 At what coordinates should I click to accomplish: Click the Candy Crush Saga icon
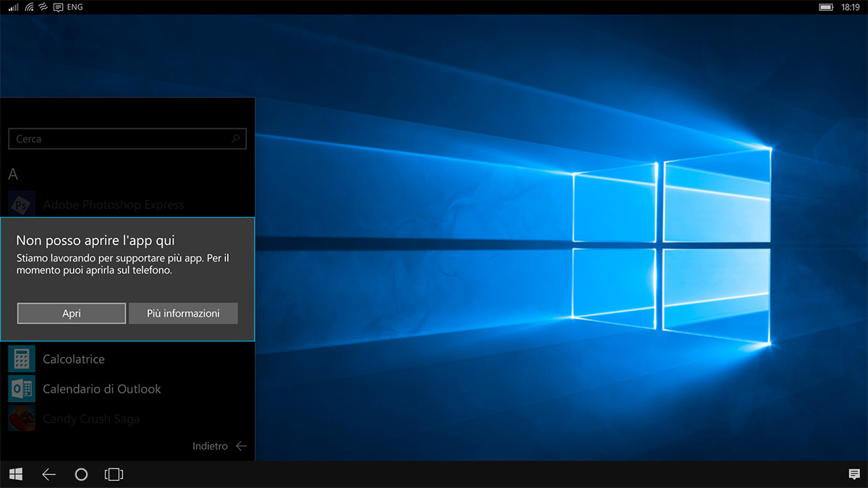(22, 419)
